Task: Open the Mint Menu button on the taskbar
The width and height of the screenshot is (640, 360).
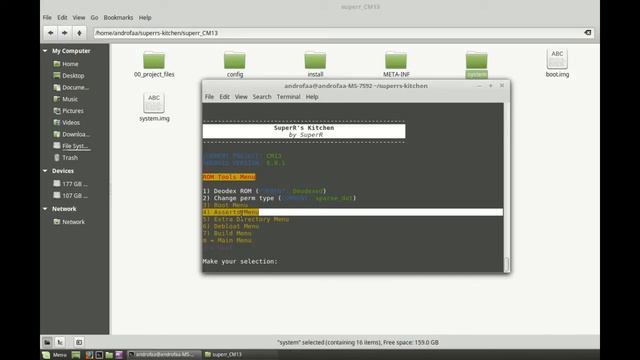Action: coord(54,355)
